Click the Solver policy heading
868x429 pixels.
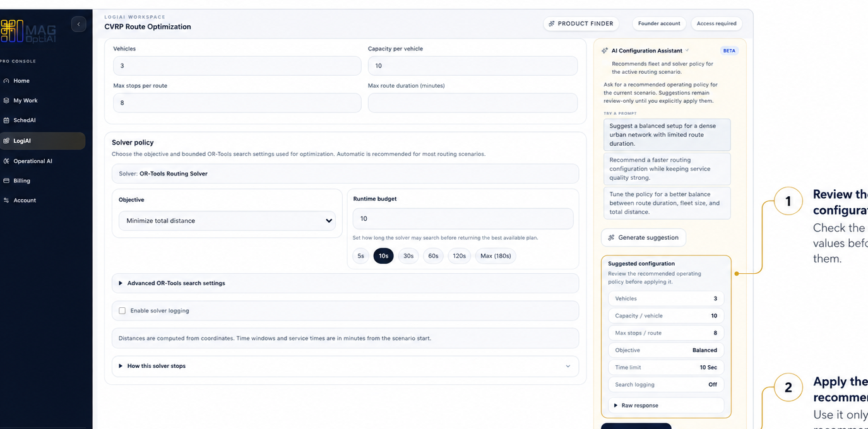click(x=133, y=143)
